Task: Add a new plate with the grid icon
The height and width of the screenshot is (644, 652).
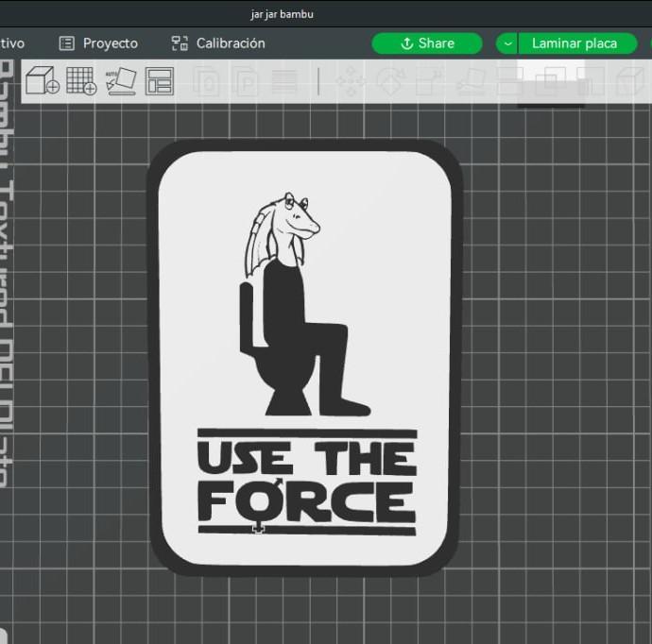Action: (x=81, y=81)
